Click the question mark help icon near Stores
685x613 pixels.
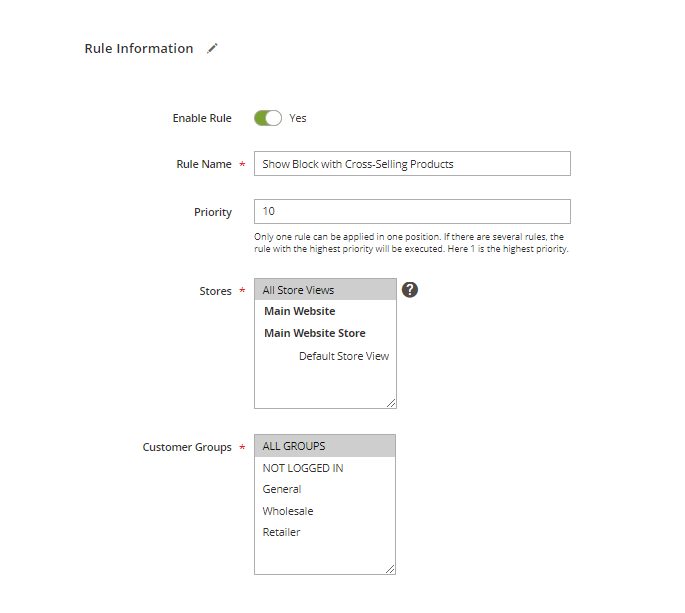(x=410, y=290)
